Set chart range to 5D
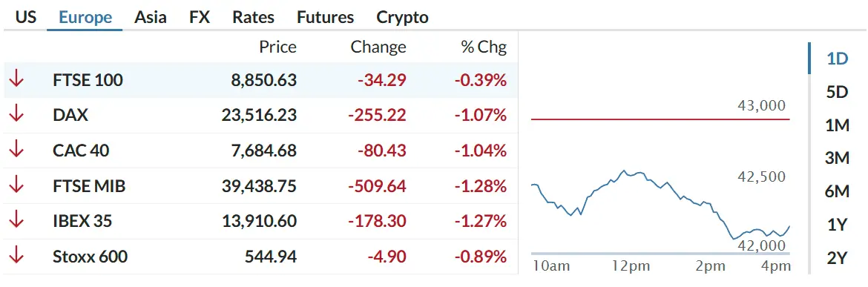Image resolution: width=868 pixels, height=287 pixels. point(837,92)
